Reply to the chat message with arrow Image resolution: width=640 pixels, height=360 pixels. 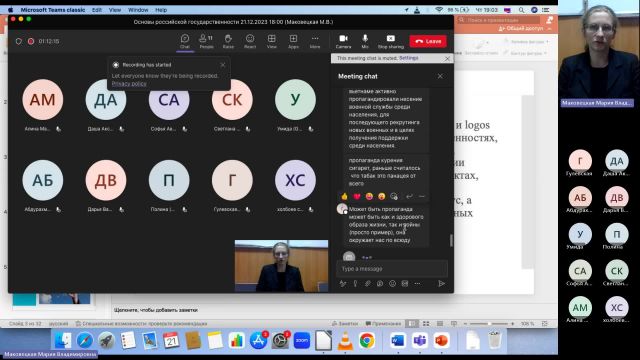409,197
